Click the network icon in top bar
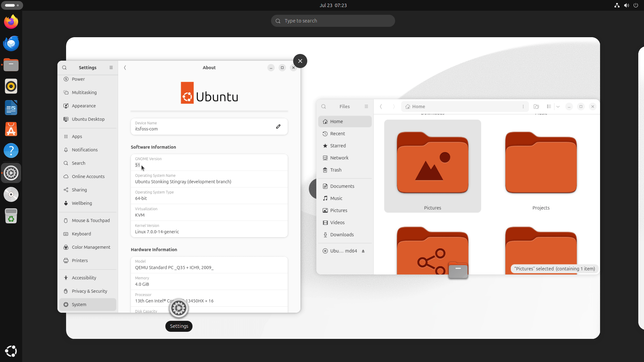This screenshot has height=362, width=644. pyautogui.click(x=617, y=5)
